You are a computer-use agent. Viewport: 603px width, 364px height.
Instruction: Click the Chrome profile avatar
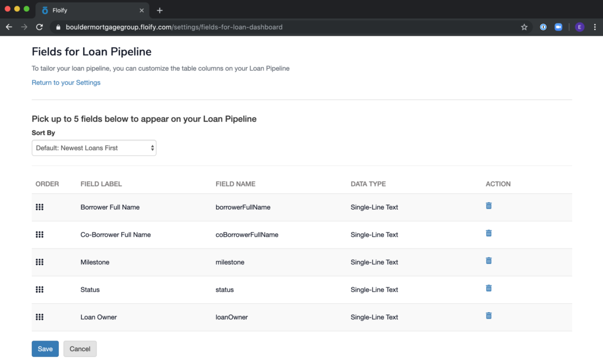[579, 27]
